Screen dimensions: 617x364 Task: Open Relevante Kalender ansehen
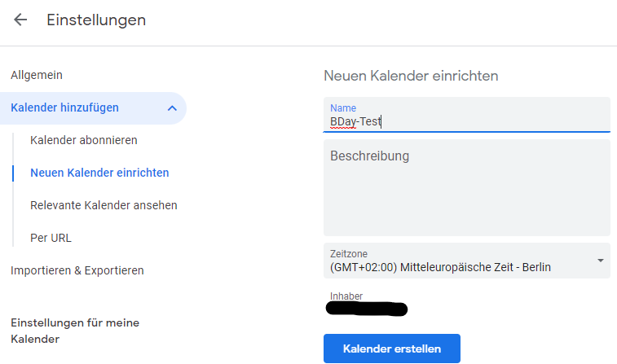click(104, 205)
